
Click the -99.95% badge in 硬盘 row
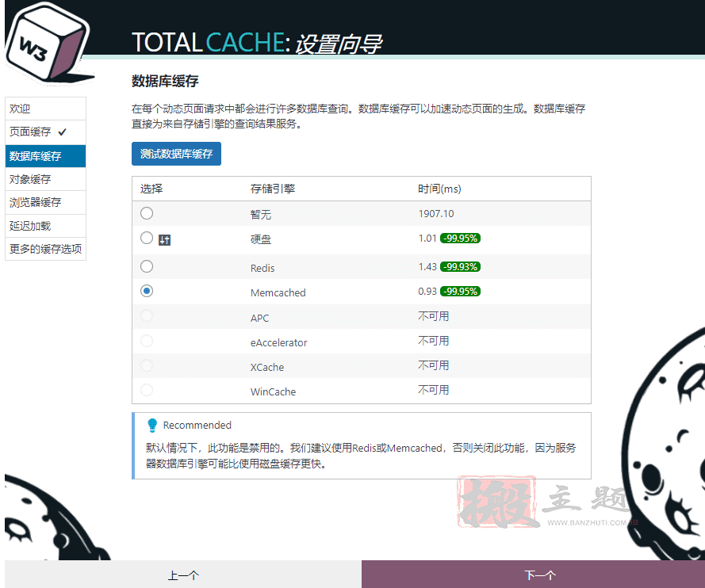tap(461, 238)
